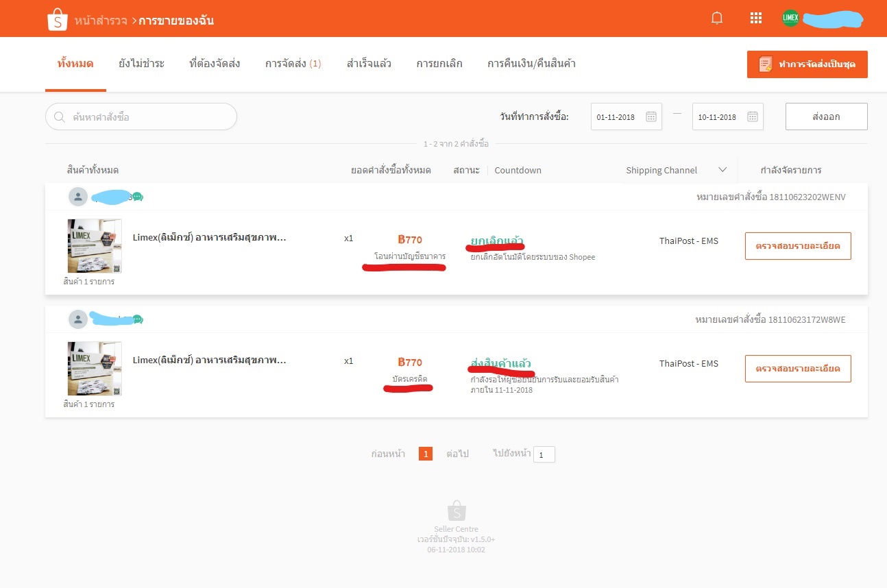Click the สินค้าทั้งหมด column header
Screen dimensions: 887x588
click(x=93, y=170)
